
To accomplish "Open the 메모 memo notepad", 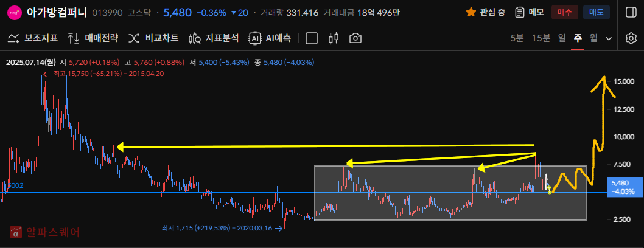I will [x=530, y=12].
